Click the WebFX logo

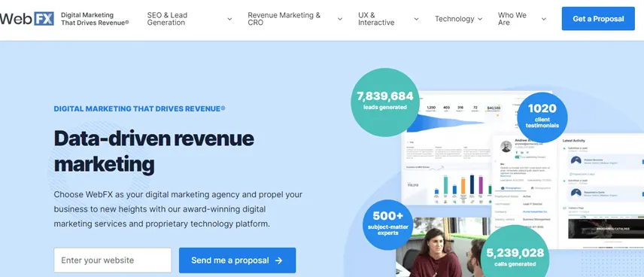[x=26, y=19]
